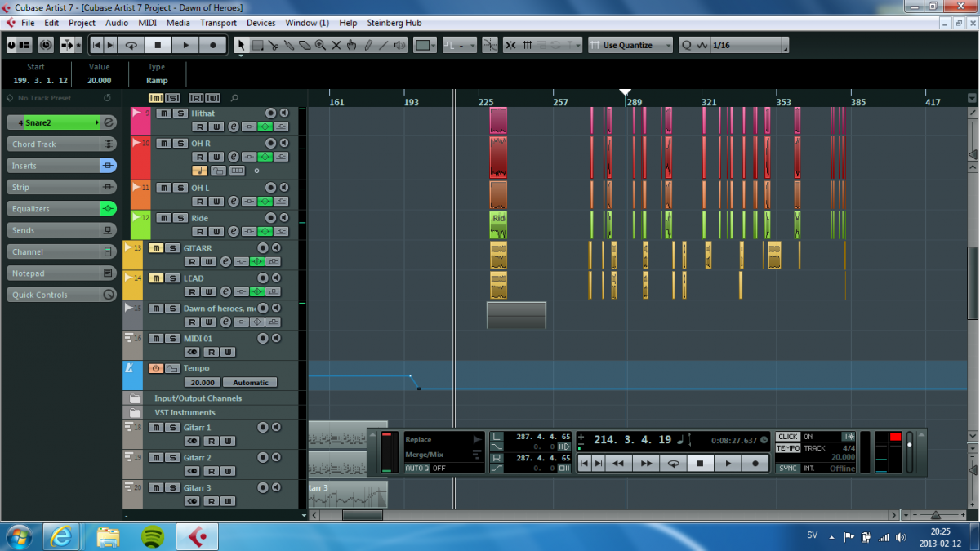Enable monitor on OH L track
Screen dimensions: 980x551
(284, 188)
